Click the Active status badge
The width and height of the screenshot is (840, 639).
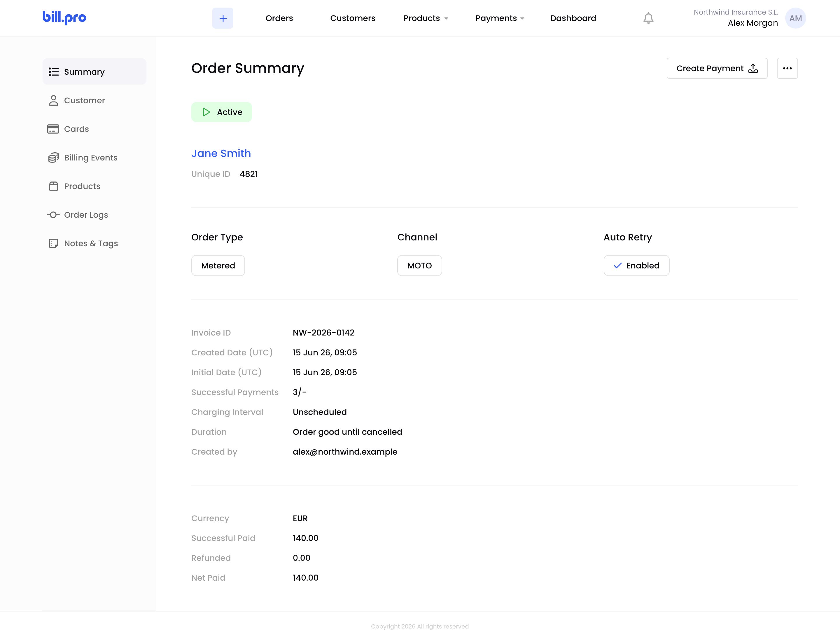coord(222,112)
